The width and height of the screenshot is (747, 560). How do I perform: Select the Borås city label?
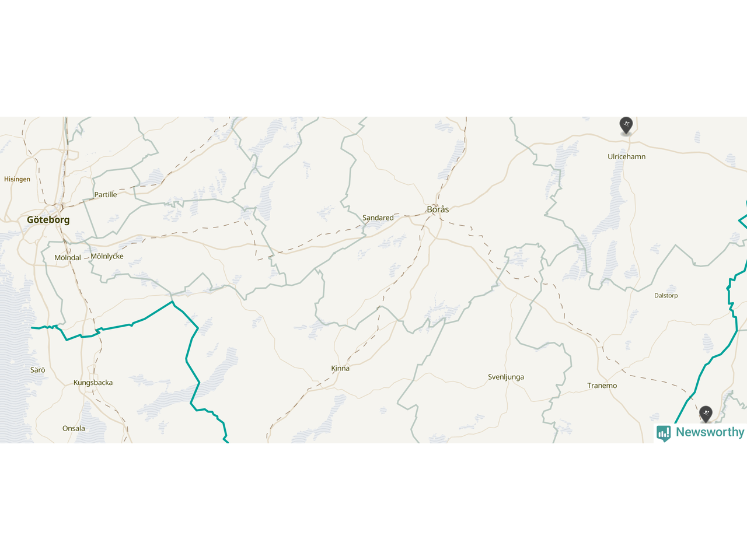coord(438,209)
